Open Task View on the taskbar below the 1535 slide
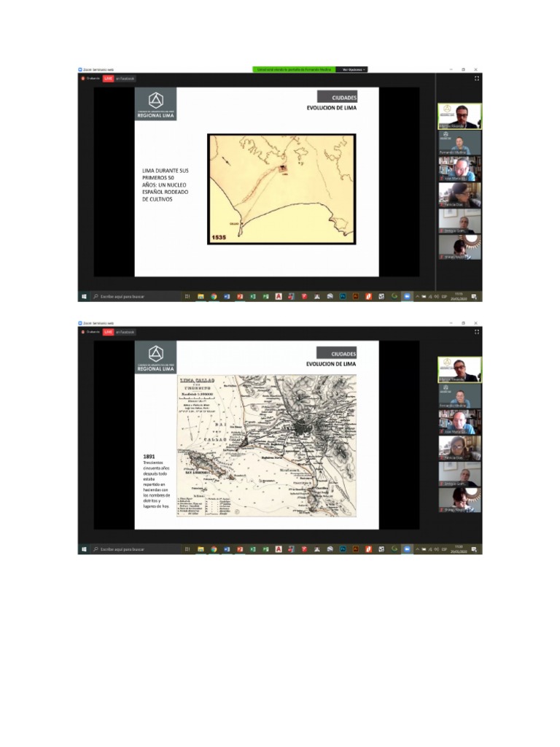 tap(187, 296)
